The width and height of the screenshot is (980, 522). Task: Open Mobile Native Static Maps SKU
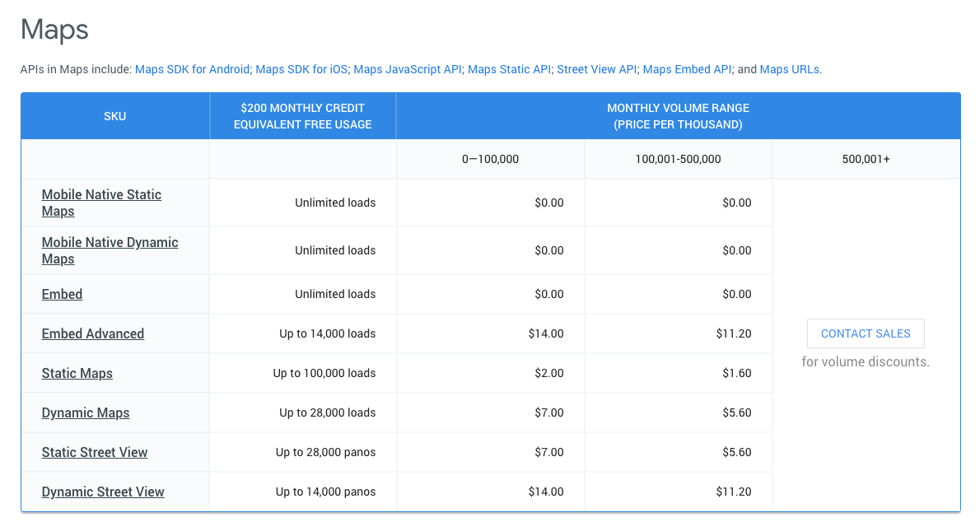tap(101, 203)
